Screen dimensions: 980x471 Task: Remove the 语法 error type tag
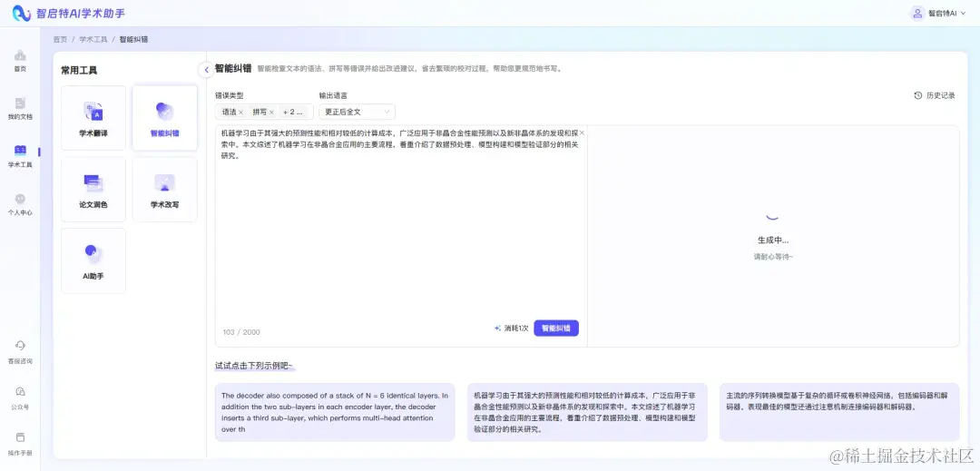pyautogui.click(x=240, y=113)
